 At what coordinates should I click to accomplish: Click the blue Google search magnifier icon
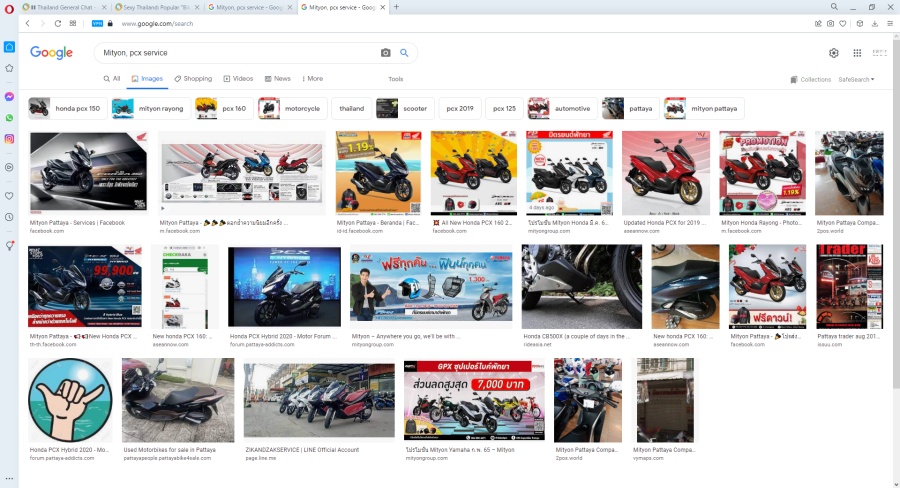pyautogui.click(x=405, y=53)
